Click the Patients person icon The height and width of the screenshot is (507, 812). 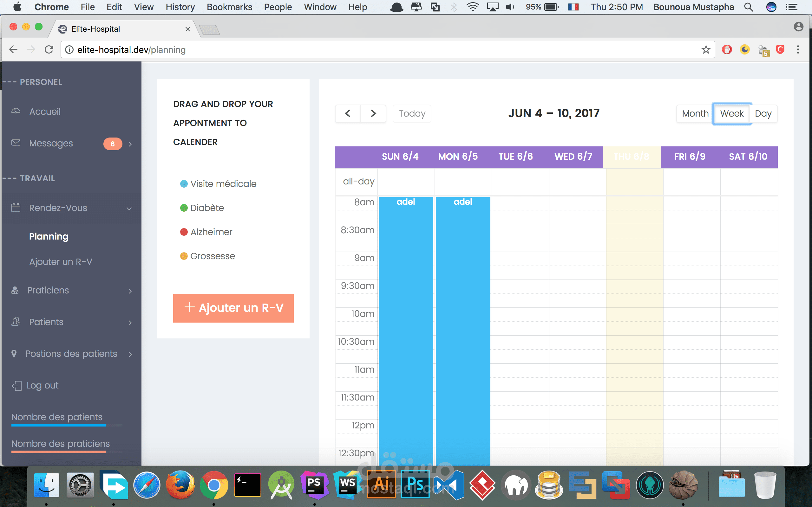[16, 322]
